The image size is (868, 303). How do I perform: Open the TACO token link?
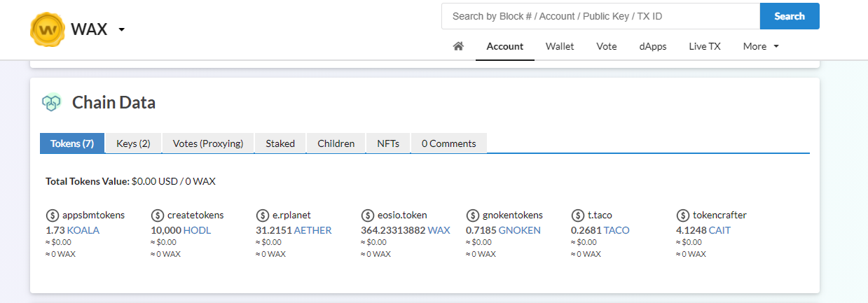(x=616, y=230)
